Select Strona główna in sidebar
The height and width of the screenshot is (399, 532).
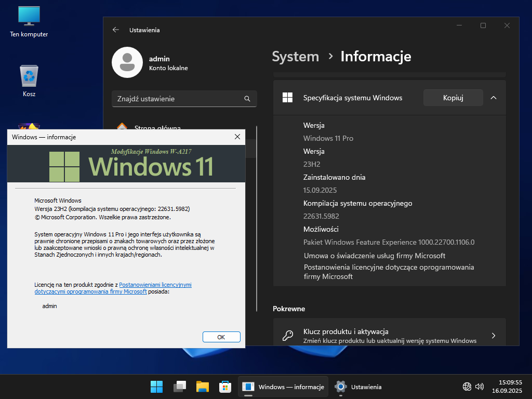[x=157, y=127]
